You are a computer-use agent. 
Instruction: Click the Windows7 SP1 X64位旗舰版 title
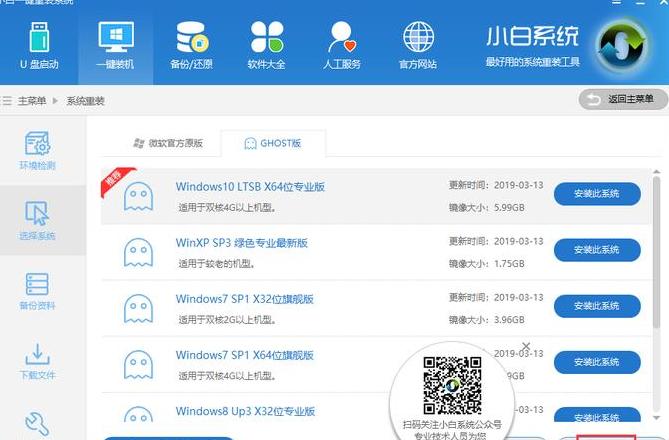click(244, 355)
